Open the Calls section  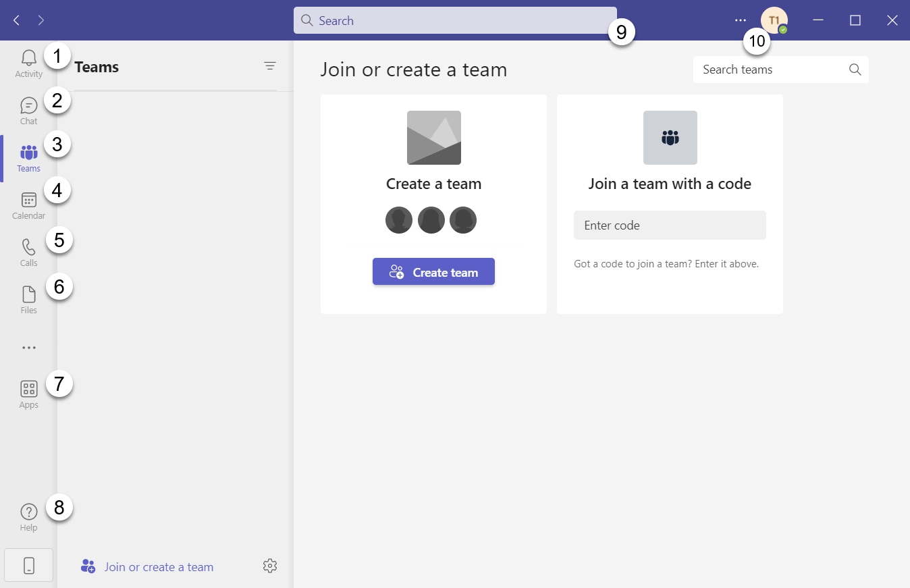click(x=28, y=251)
